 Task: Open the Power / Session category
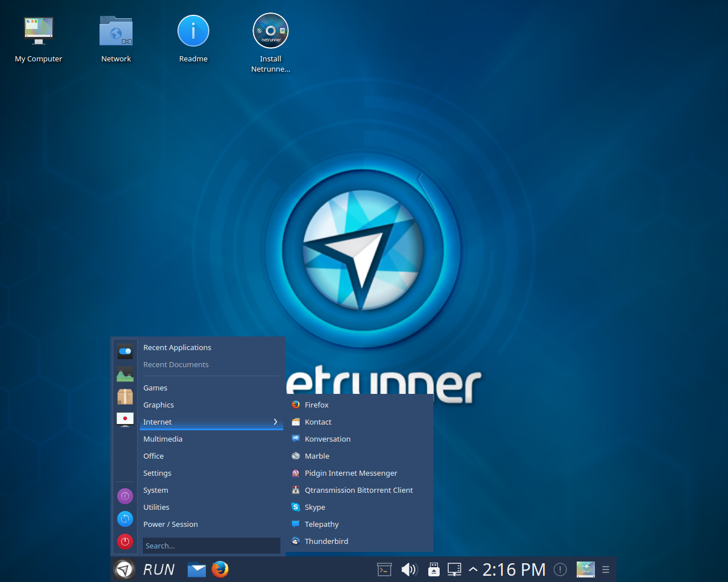[212, 524]
